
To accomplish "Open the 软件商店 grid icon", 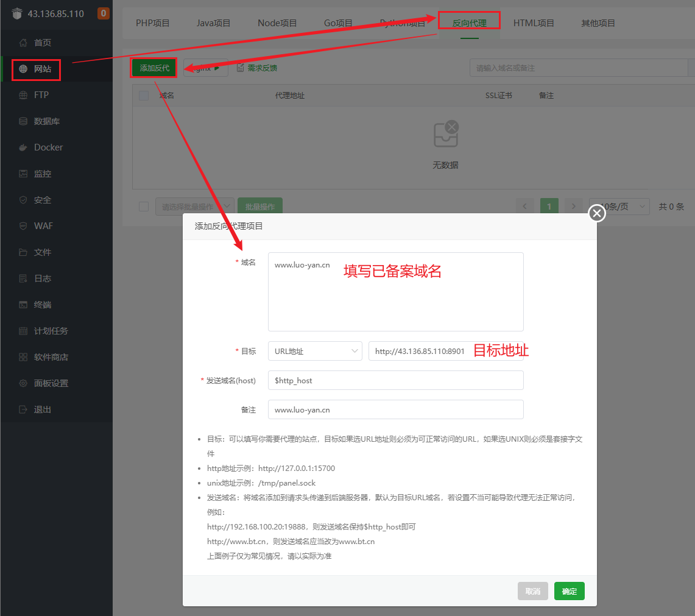I will 23,357.
